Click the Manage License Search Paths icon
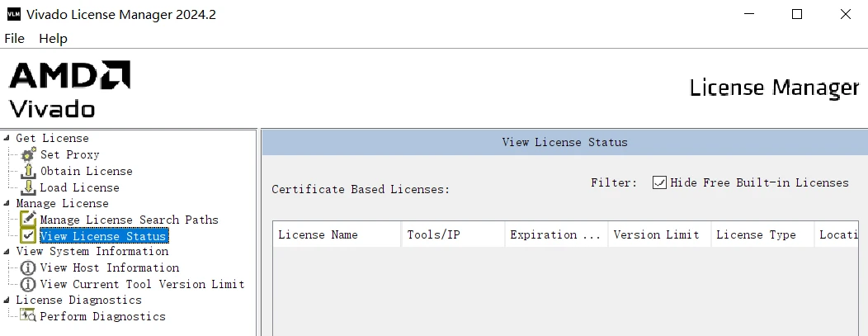Image resolution: width=868 pixels, height=336 pixels. (x=29, y=220)
